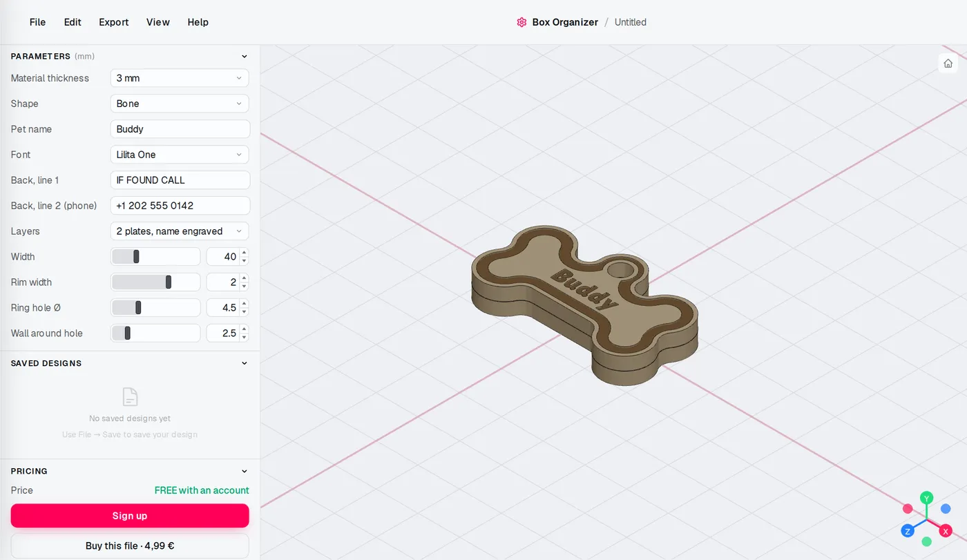
Task: Click Buy this file 4,99 € button
Action: pyautogui.click(x=130, y=545)
